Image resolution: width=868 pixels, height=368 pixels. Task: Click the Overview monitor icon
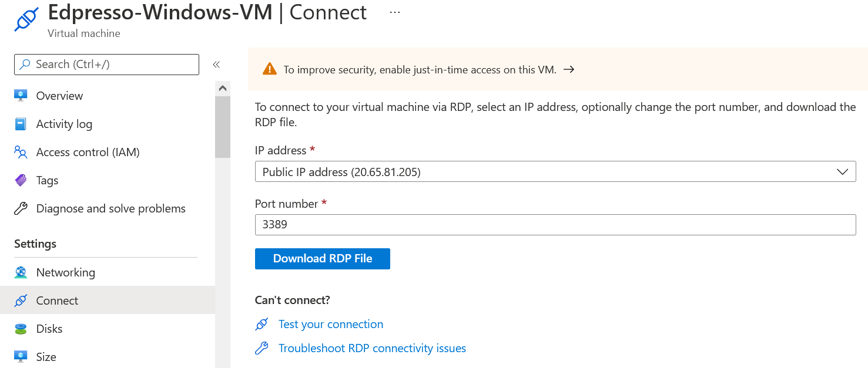[x=21, y=96]
